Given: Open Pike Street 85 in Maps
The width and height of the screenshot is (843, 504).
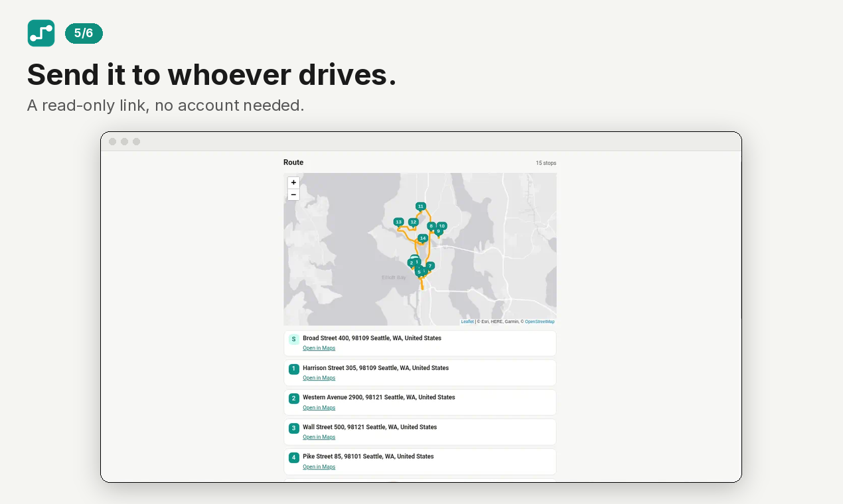Looking at the screenshot, I should coord(319,467).
